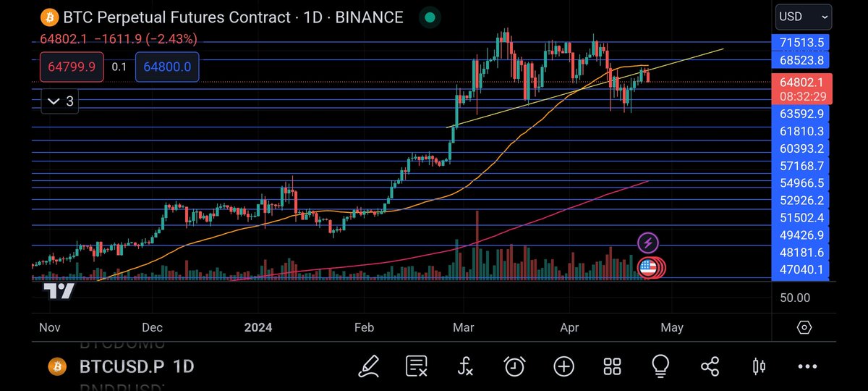Open the drawing tools pencil icon

369,366
